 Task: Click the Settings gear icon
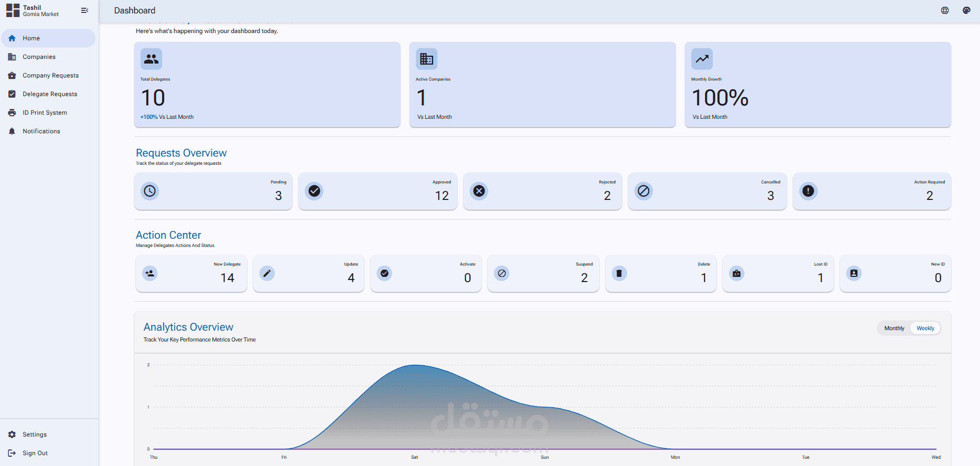(x=12, y=434)
